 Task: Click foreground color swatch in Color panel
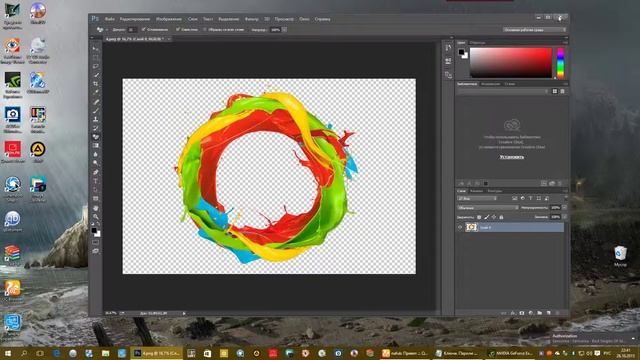[x=461, y=52]
